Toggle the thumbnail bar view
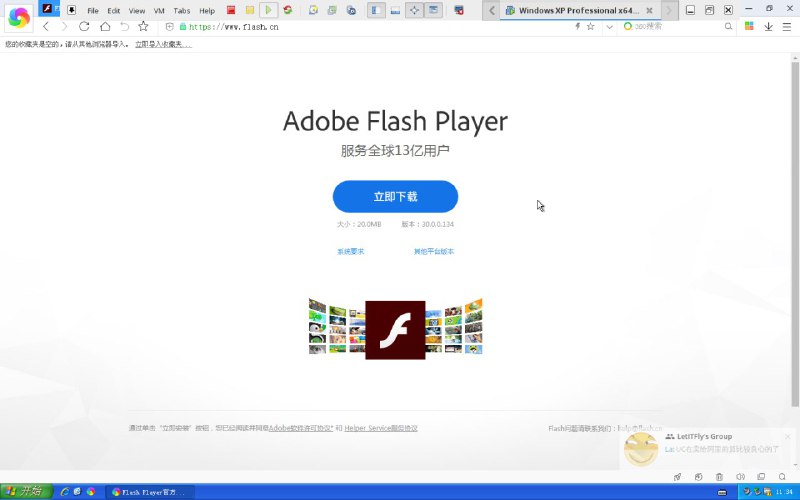The height and width of the screenshot is (500, 800). 395,10
